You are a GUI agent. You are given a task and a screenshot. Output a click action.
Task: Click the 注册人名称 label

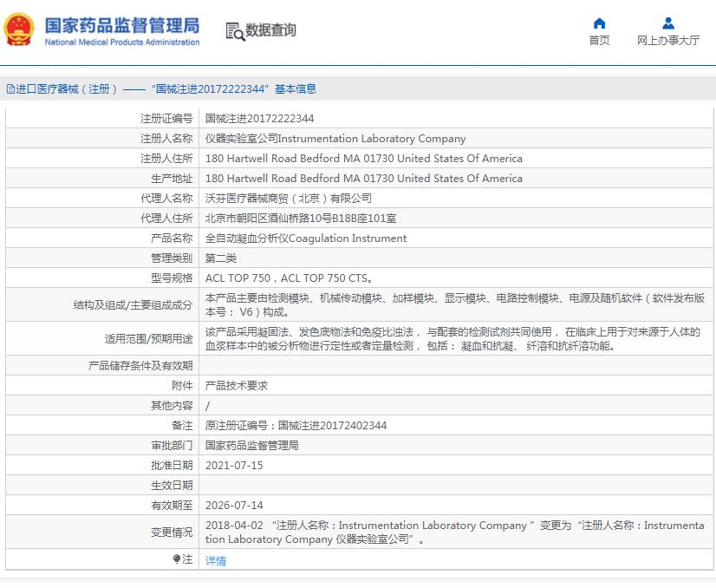166,139
